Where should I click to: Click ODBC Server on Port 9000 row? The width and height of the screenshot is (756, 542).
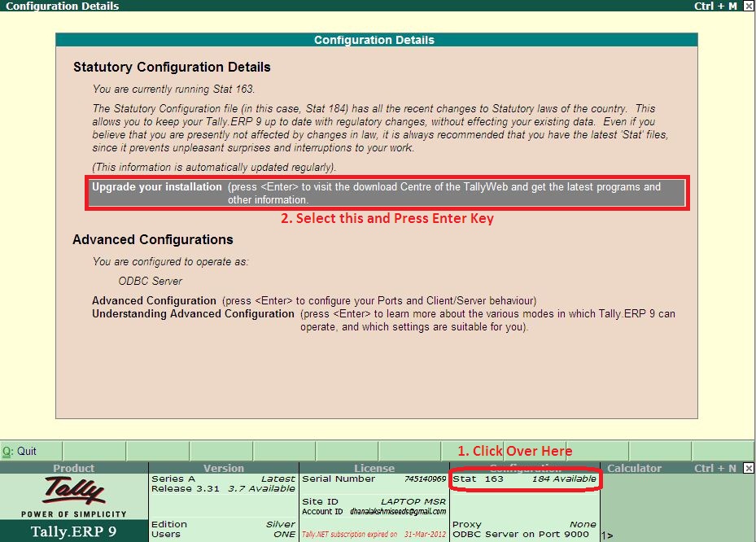[x=521, y=535]
